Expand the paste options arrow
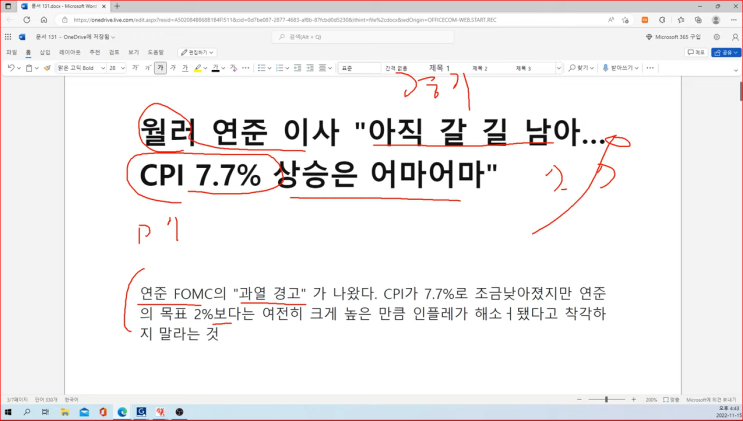The image size is (743, 421). coord(36,68)
